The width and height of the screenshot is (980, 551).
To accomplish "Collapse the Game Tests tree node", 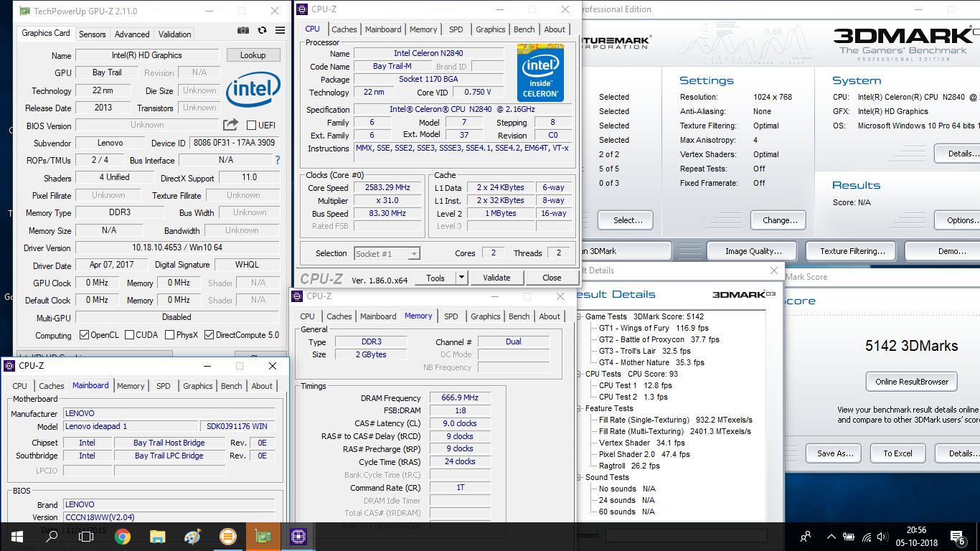I will tap(579, 316).
